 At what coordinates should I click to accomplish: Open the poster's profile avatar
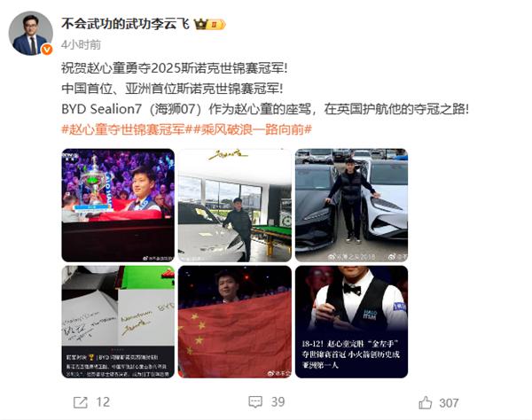pyautogui.click(x=30, y=33)
